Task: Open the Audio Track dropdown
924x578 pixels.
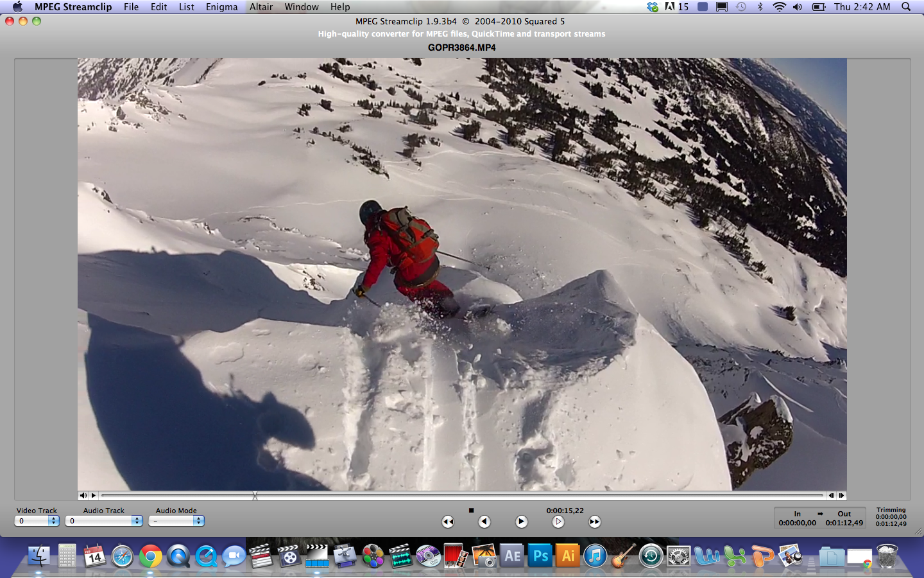Action: 104,521
